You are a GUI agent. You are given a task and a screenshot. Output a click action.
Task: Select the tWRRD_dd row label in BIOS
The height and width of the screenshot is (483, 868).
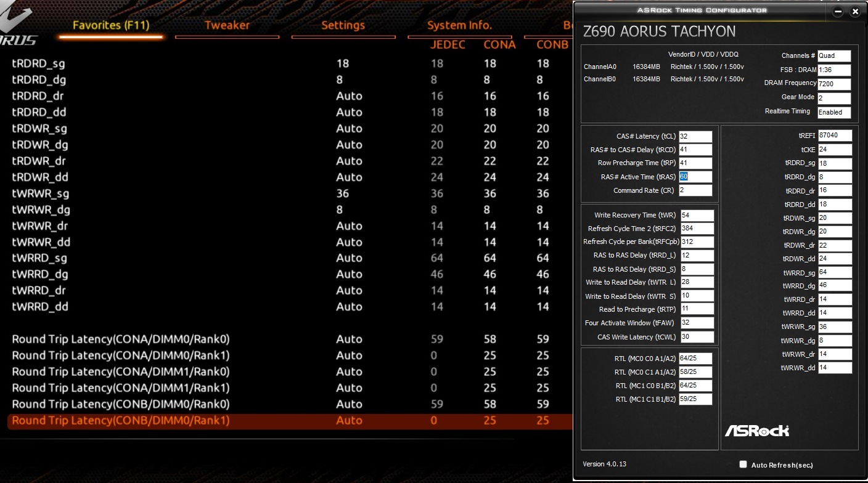(40, 307)
